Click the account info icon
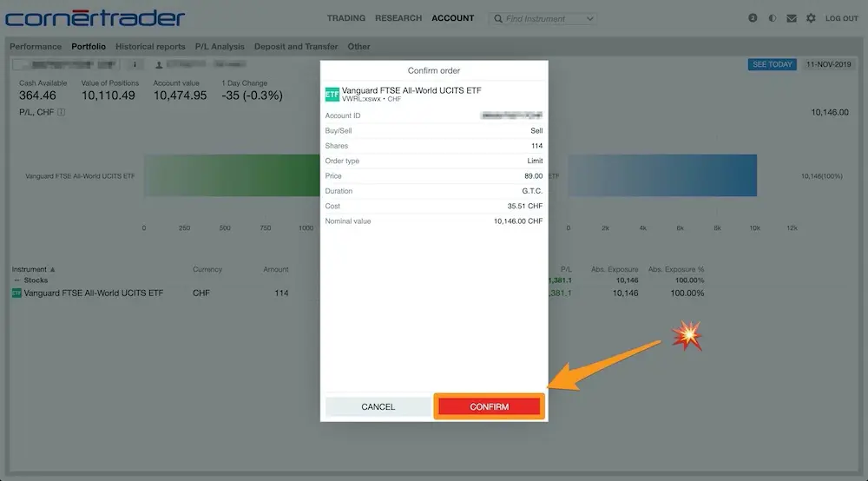 pos(135,65)
